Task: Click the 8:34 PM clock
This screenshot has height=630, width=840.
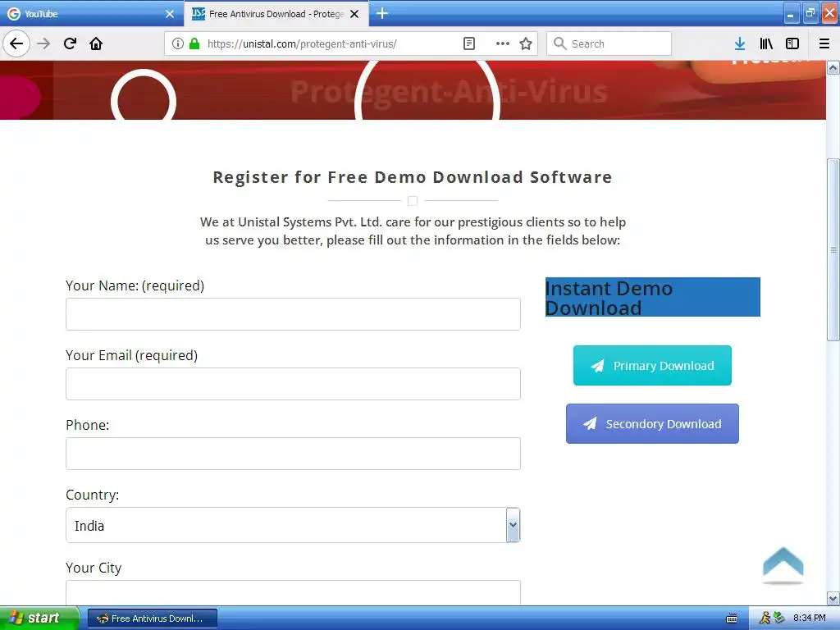Action: 809,619
